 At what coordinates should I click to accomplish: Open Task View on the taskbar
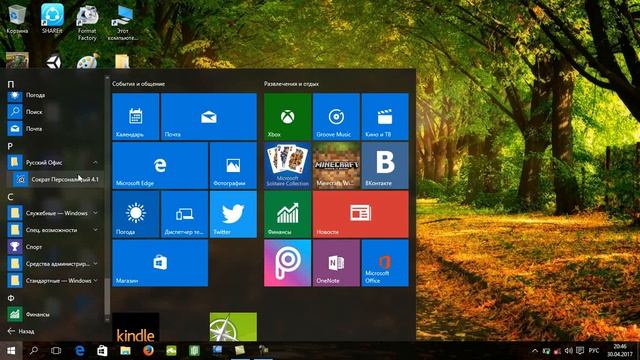point(56,351)
